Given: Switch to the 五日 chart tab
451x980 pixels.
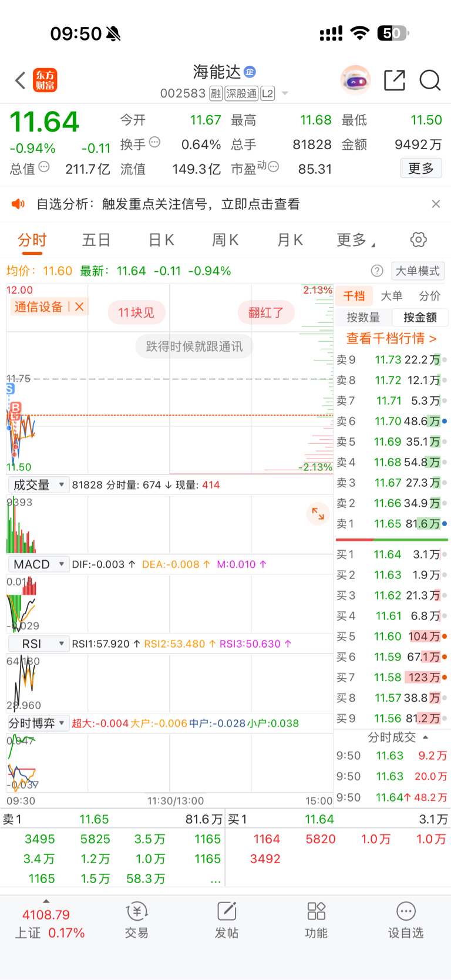Looking at the screenshot, I should 96,240.
